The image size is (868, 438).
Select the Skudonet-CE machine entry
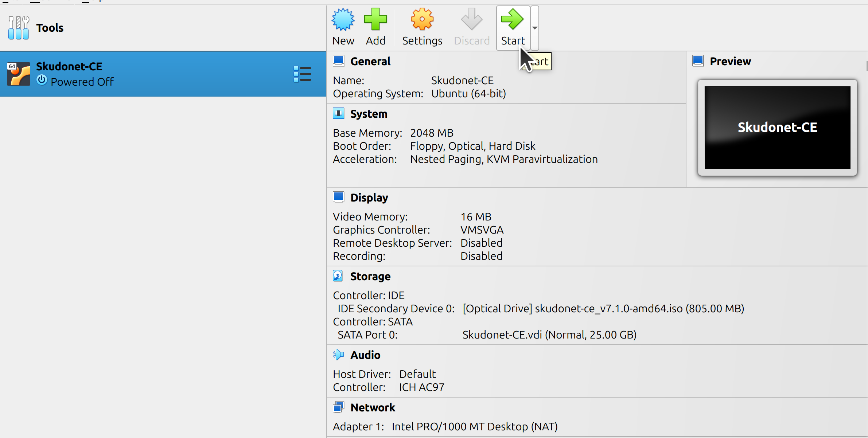(146, 74)
